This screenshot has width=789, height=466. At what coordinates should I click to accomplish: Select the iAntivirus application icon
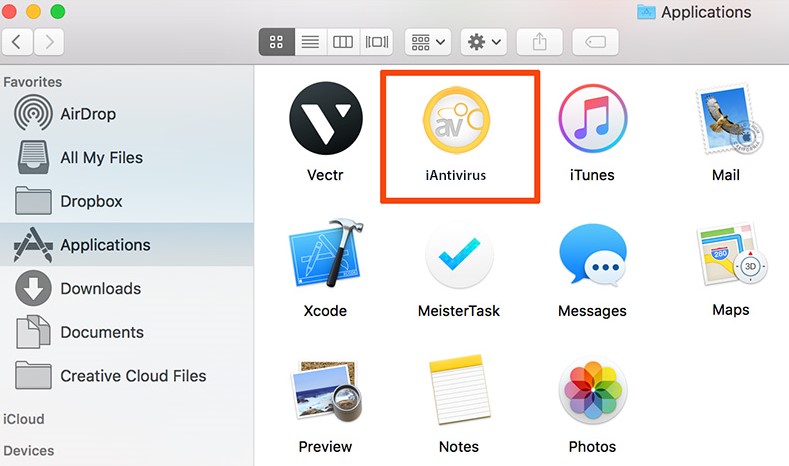456,120
